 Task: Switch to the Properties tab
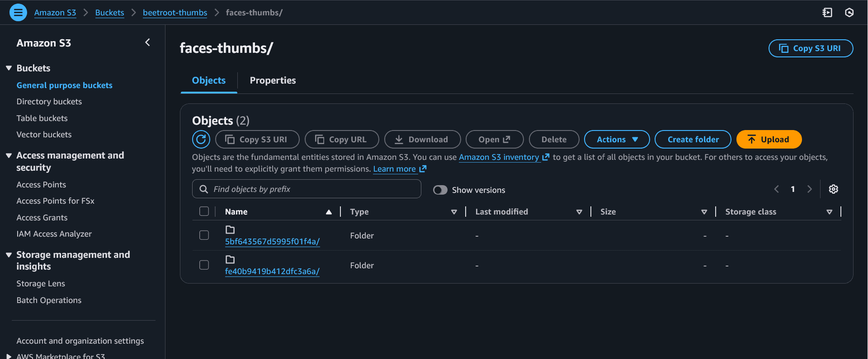click(x=273, y=80)
